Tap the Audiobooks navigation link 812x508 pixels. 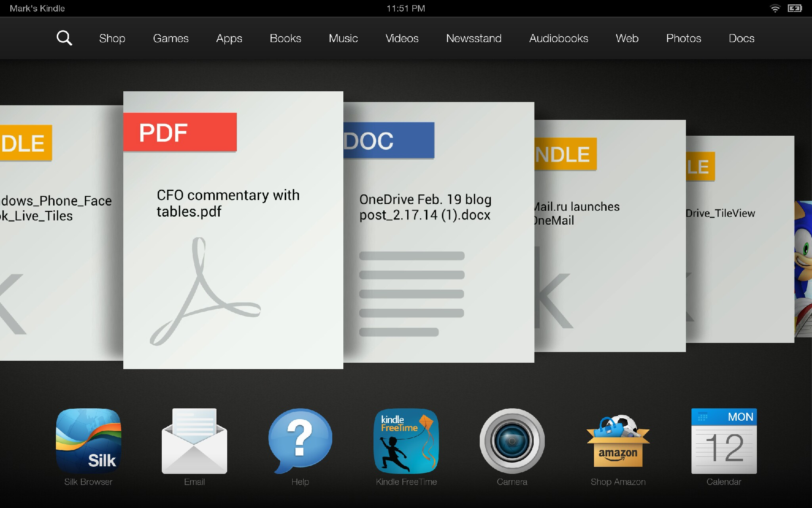(x=558, y=37)
